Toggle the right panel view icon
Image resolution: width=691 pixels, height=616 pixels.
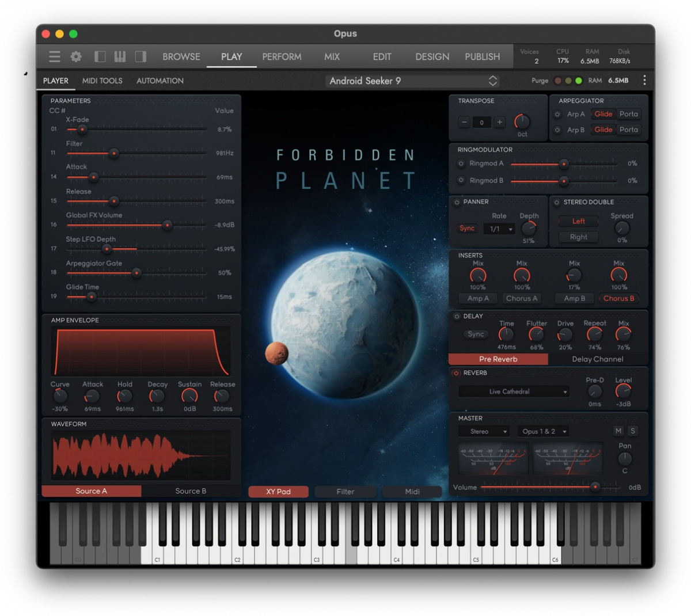point(141,56)
